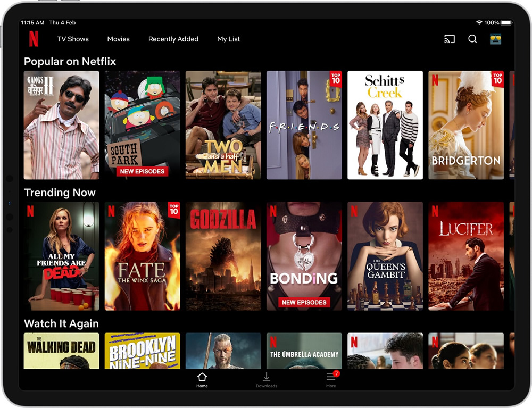Open Two and a Half Men poster
This screenshot has height=408, width=532.
(223, 125)
